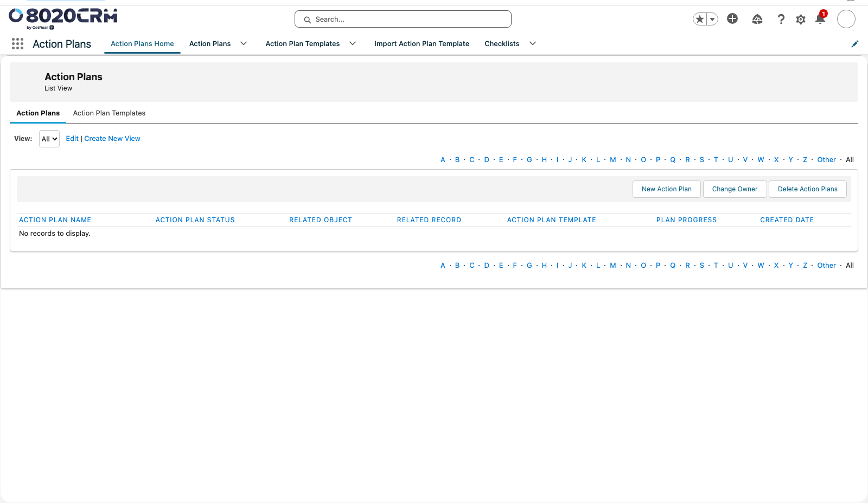Expand the Action Plan Templates chevron

click(x=353, y=44)
